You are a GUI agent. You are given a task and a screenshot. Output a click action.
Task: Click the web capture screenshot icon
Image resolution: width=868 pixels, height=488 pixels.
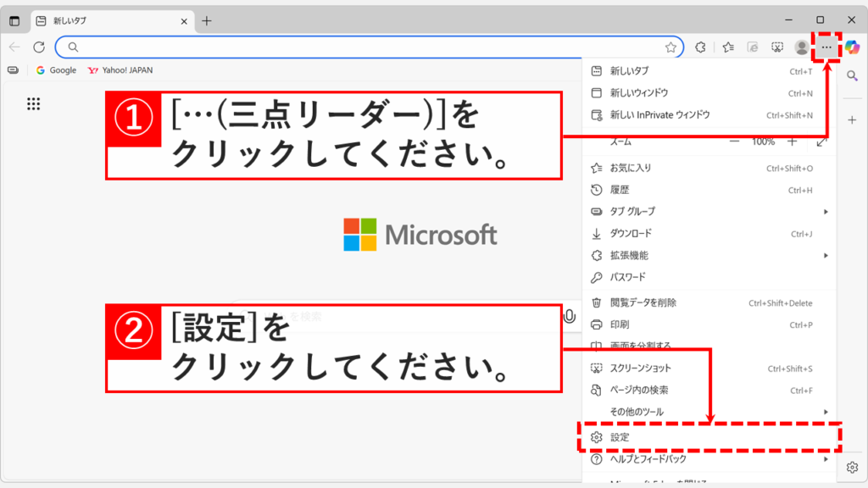[x=777, y=47]
